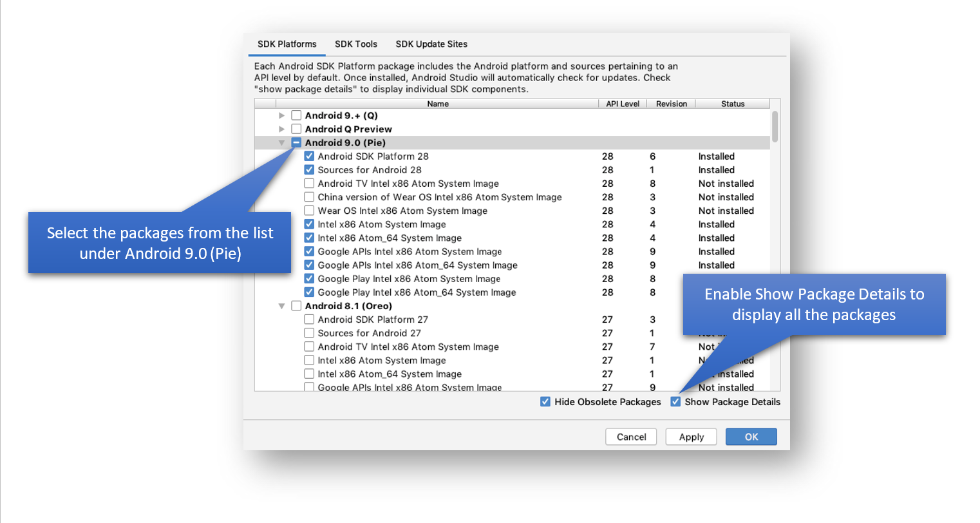Click Not installed status of Wear OS Intel image
The width and height of the screenshot is (980, 523).
pos(726,211)
